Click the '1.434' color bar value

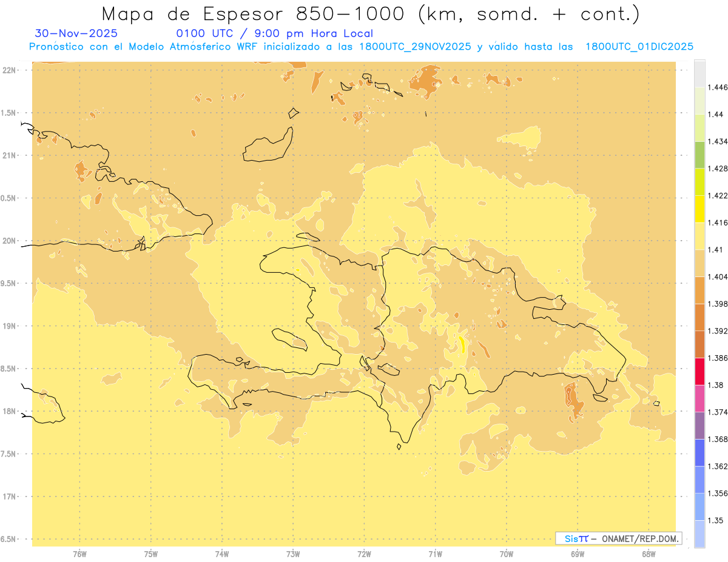(718, 141)
